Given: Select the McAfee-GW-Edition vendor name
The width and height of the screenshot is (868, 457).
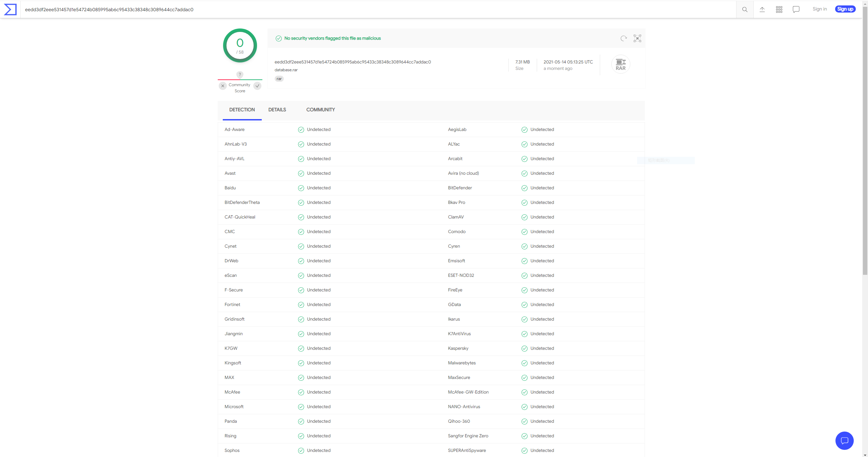Looking at the screenshot, I should (x=468, y=392).
